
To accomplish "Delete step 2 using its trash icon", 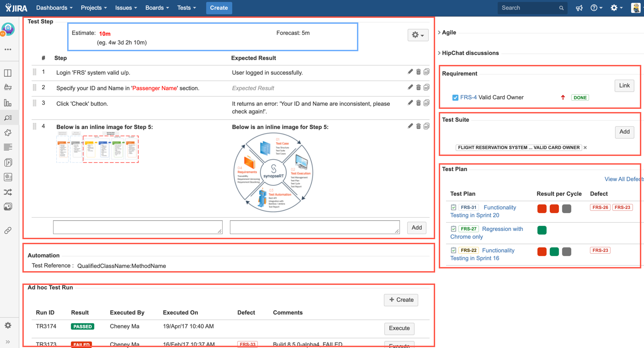I will coord(418,87).
